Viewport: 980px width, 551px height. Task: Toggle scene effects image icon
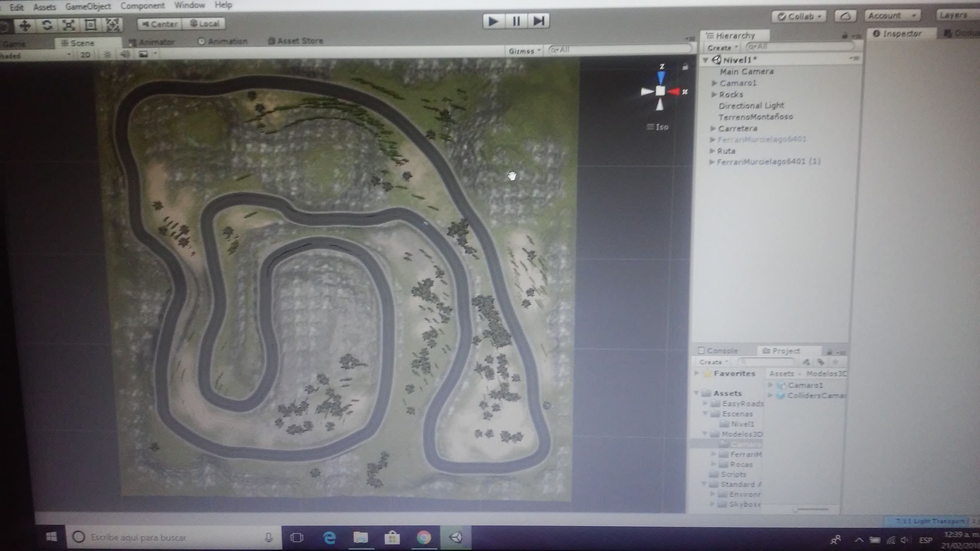pyautogui.click(x=144, y=54)
